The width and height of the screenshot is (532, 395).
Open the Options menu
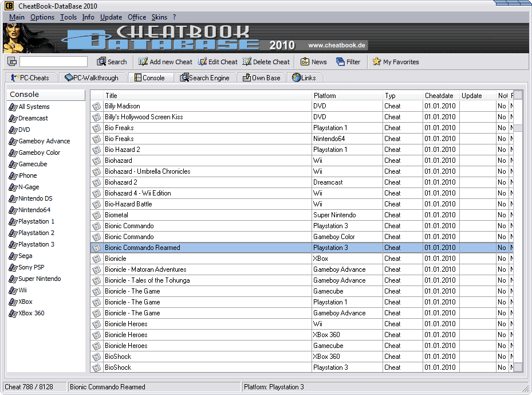(x=42, y=17)
